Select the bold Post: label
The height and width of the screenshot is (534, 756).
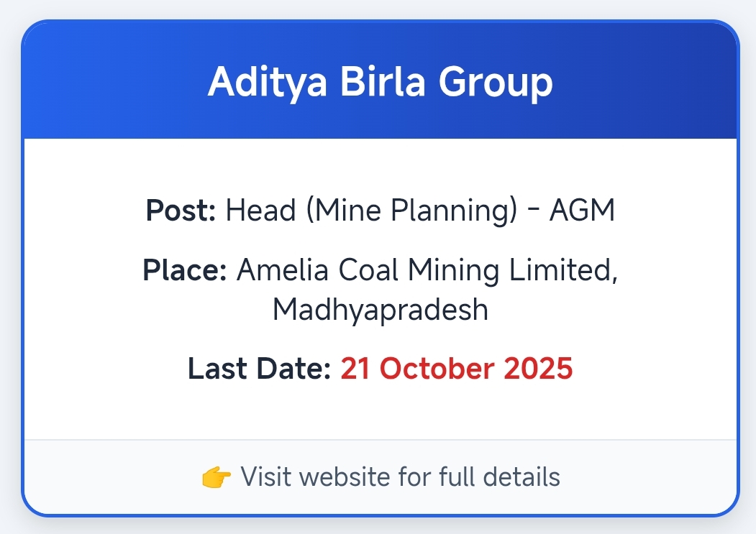click(x=181, y=211)
